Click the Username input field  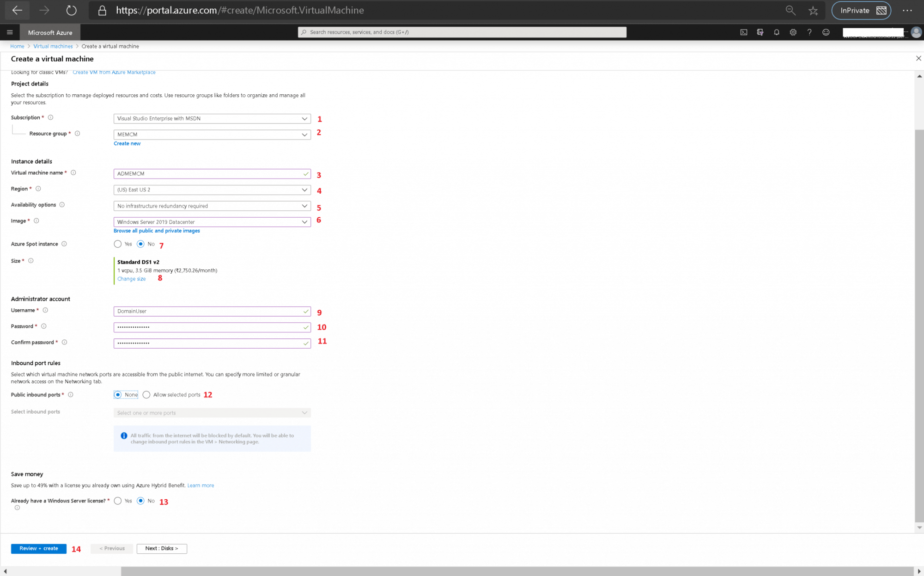(212, 312)
